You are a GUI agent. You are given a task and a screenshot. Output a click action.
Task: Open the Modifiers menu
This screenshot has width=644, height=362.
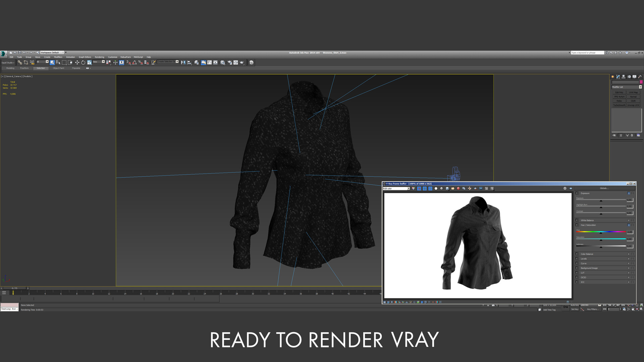tap(58, 57)
